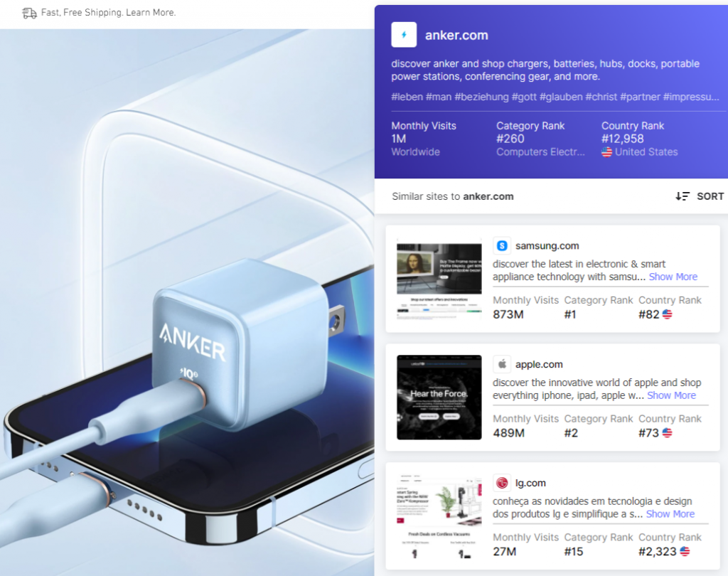Select lg.com Monthly Visits 27M
Screen dimensions: 728x576
point(504,551)
